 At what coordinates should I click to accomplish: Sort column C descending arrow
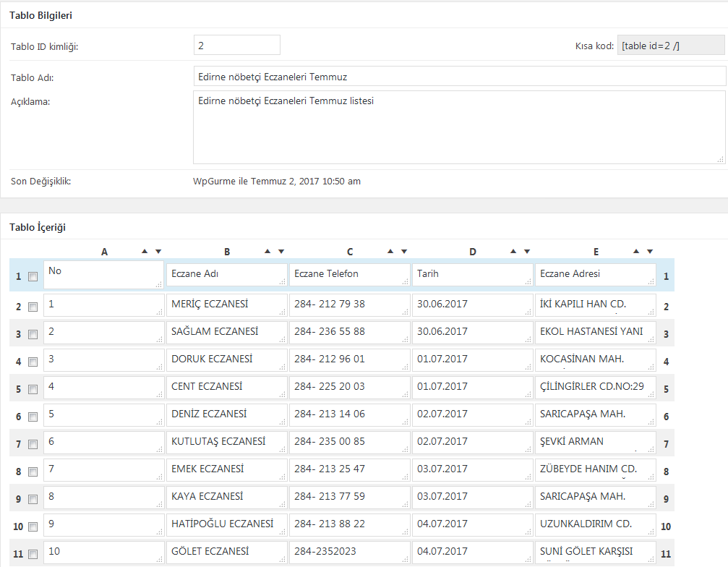(x=404, y=251)
